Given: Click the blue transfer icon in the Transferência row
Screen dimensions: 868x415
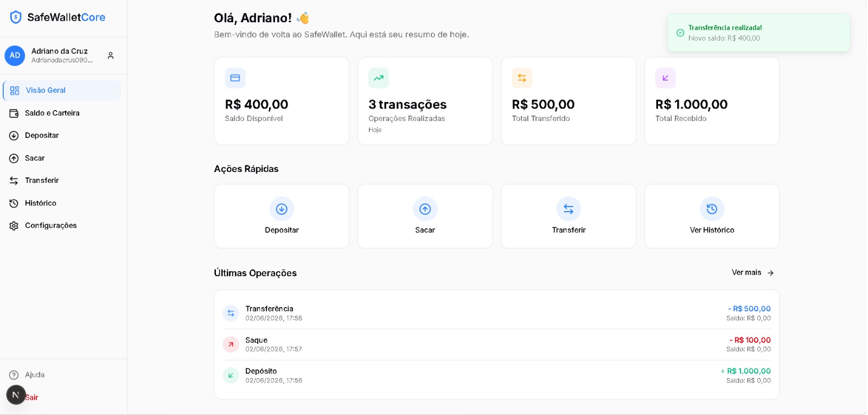Looking at the screenshot, I should 231,313.
